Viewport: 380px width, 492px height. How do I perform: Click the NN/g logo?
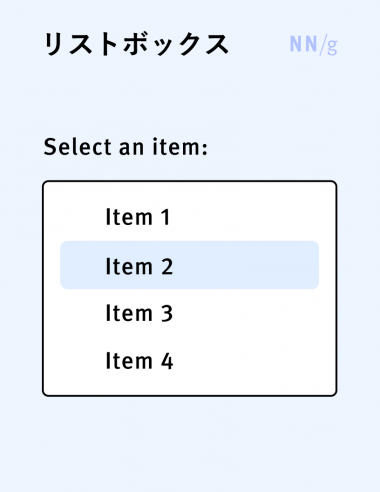(313, 45)
